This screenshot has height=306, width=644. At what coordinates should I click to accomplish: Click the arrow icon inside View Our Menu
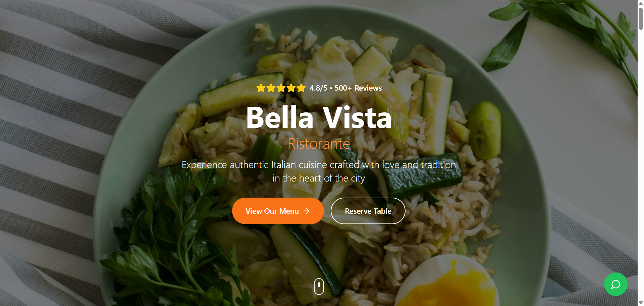(x=306, y=211)
